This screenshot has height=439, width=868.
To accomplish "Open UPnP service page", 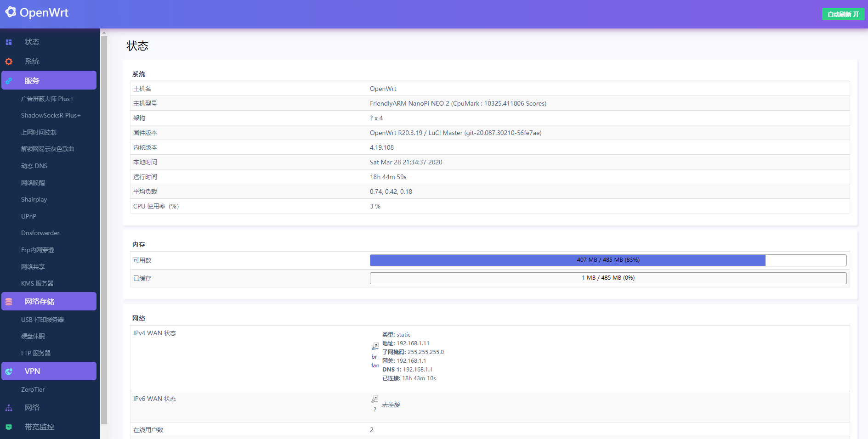I will coord(28,216).
